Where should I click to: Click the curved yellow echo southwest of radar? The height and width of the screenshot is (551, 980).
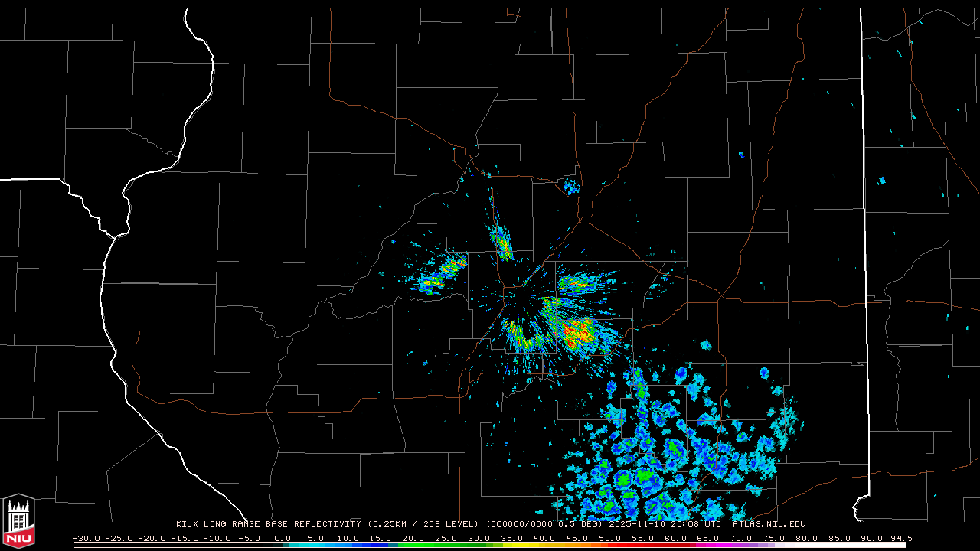(x=522, y=337)
